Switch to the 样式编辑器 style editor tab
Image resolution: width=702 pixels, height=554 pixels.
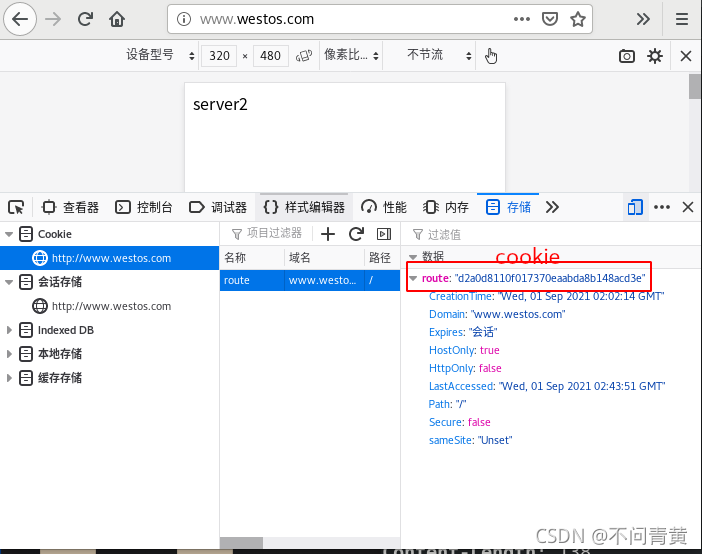coord(304,207)
